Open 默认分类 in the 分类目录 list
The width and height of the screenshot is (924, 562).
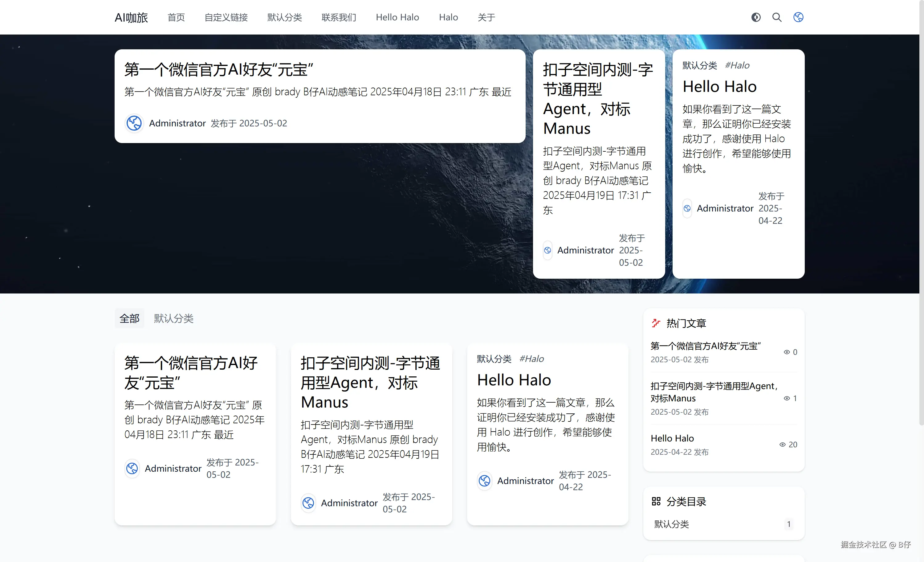click(x=671, y=524)
